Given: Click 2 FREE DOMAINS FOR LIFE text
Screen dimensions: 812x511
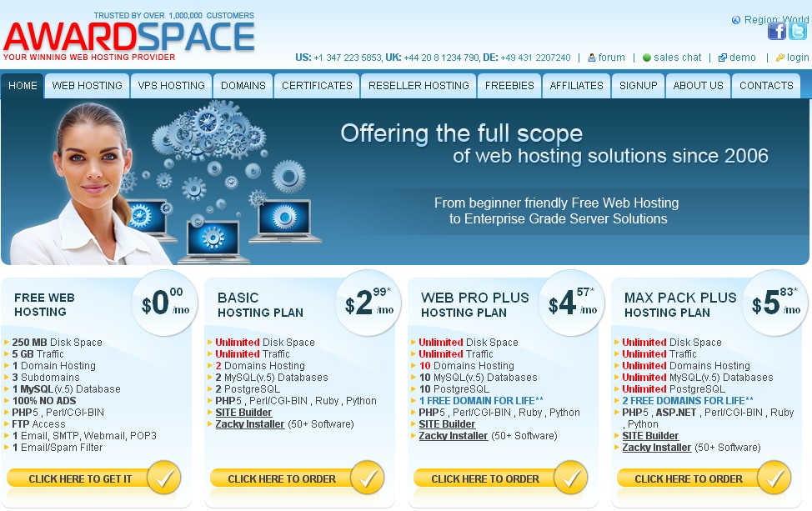Looking at the screenshot, I should click(688, 401).
